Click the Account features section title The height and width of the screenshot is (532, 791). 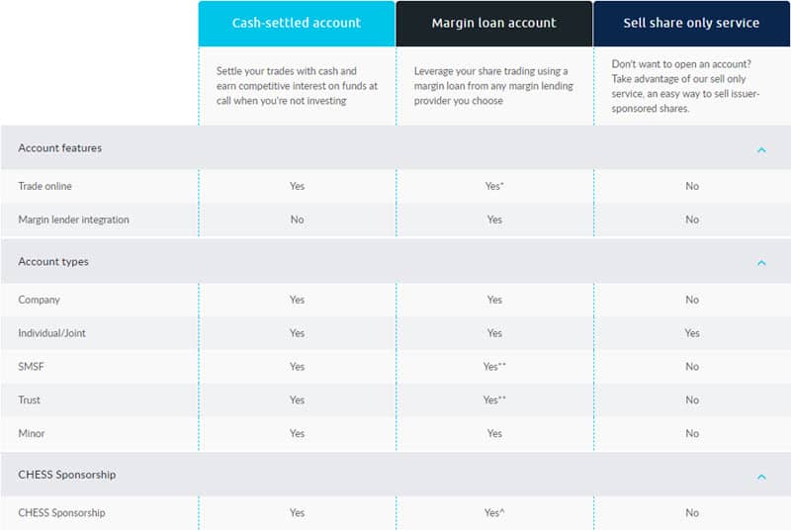[60, 148]
